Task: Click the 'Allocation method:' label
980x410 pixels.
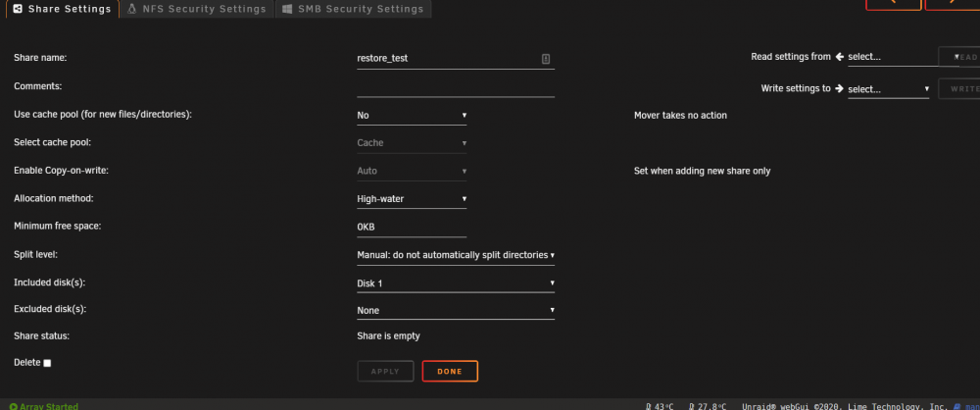Action: pyautogui.click(x=53, y=198)
